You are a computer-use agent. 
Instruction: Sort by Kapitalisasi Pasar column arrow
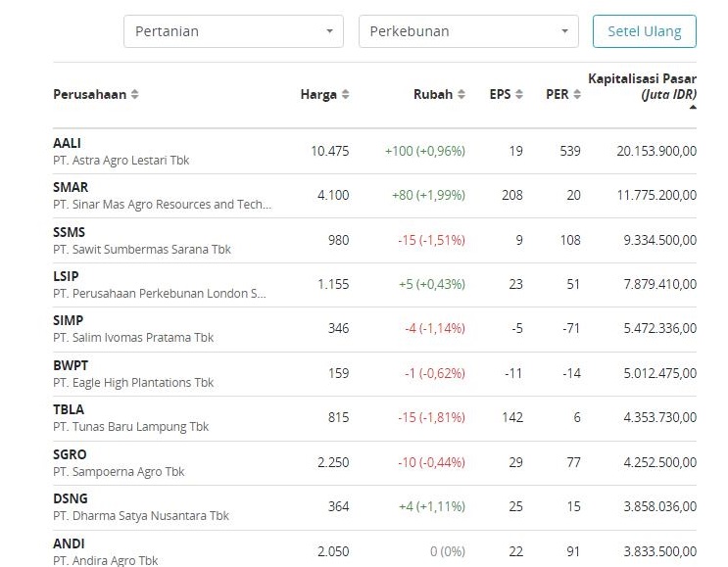[693, 107]
